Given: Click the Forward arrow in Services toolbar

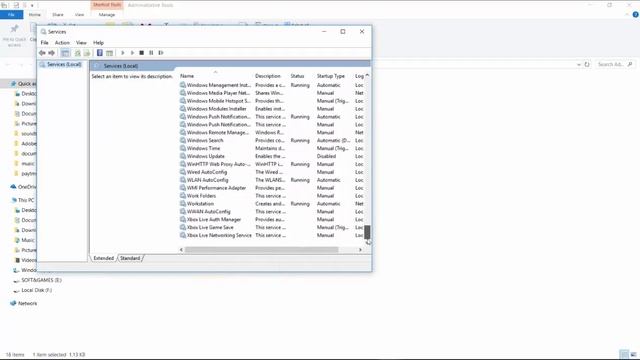Looking at the screenshot, I should click(51, 53).
